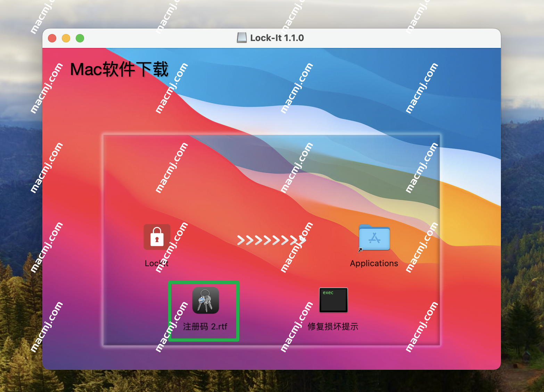The width and height of the screenshot is (544, 392).
Task: Click the Lock-It 1.1.0 window title
Action: coord(277,38)
